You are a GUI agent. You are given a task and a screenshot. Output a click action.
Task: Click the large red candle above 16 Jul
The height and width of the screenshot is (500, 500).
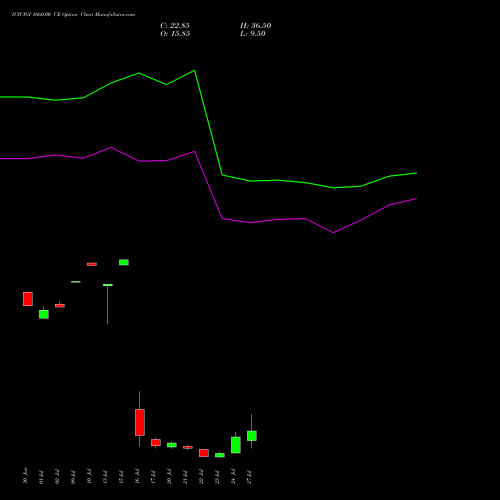click(x=140, y=422)
